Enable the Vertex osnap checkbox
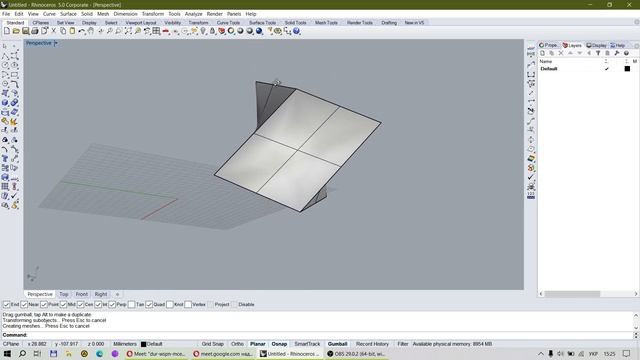 pos(188,304)
